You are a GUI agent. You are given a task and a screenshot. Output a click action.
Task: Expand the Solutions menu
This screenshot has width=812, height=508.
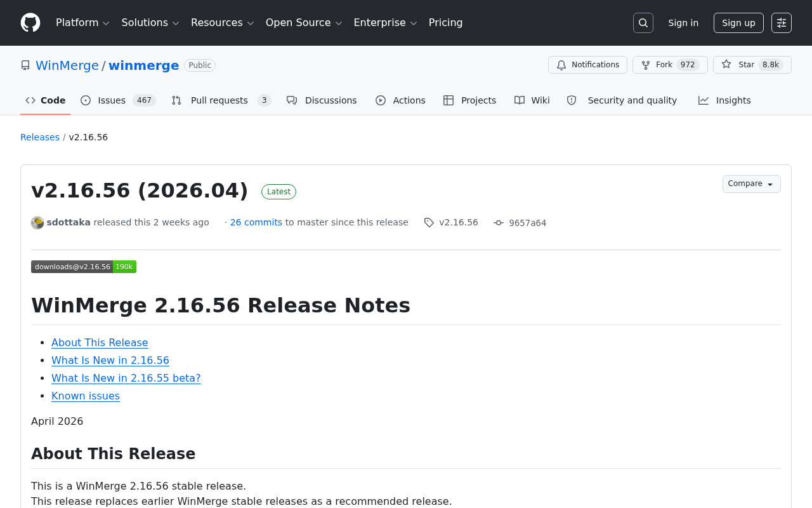point(150,23)
